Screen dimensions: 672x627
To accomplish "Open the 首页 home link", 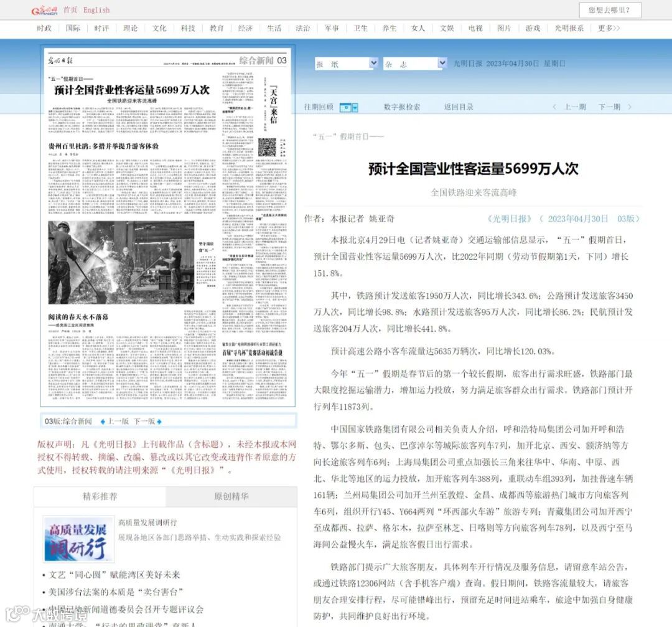I will tap(70, 9).
